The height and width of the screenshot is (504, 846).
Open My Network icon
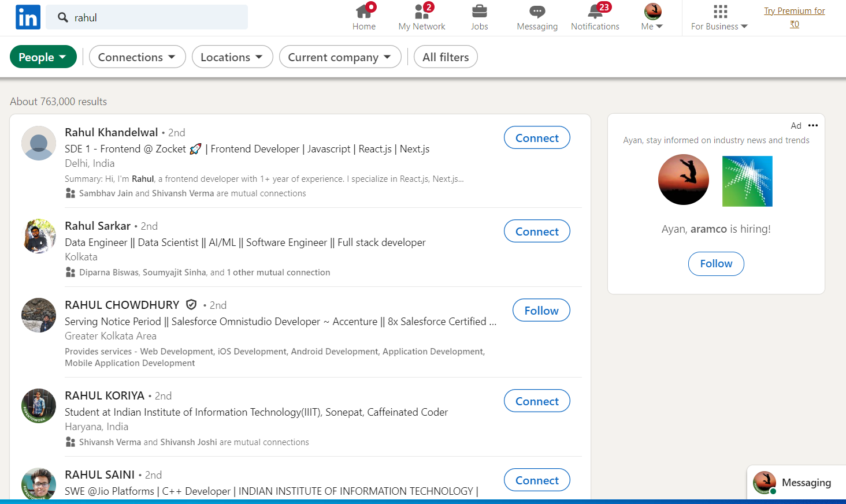click(x=422, y=12)
